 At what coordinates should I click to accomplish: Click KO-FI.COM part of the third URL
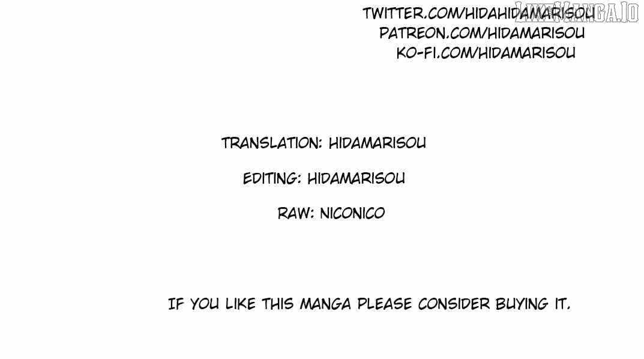[435, 53]
